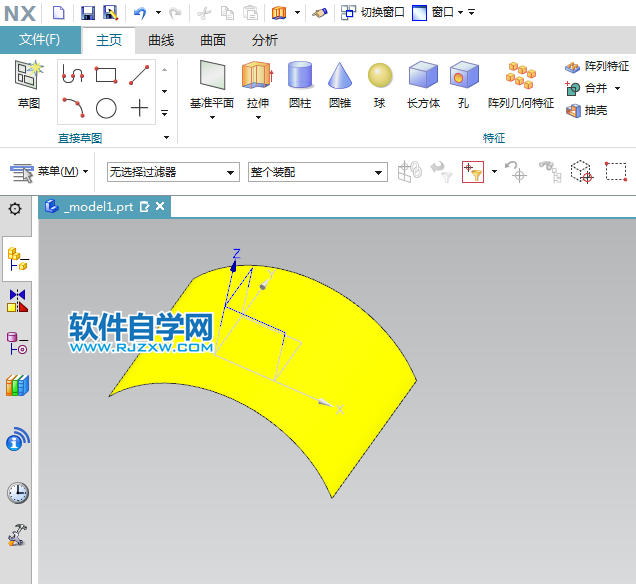Select the circle sketch curve tool
The width and height of the screenshot is (636, 584).
coord(106,108)
